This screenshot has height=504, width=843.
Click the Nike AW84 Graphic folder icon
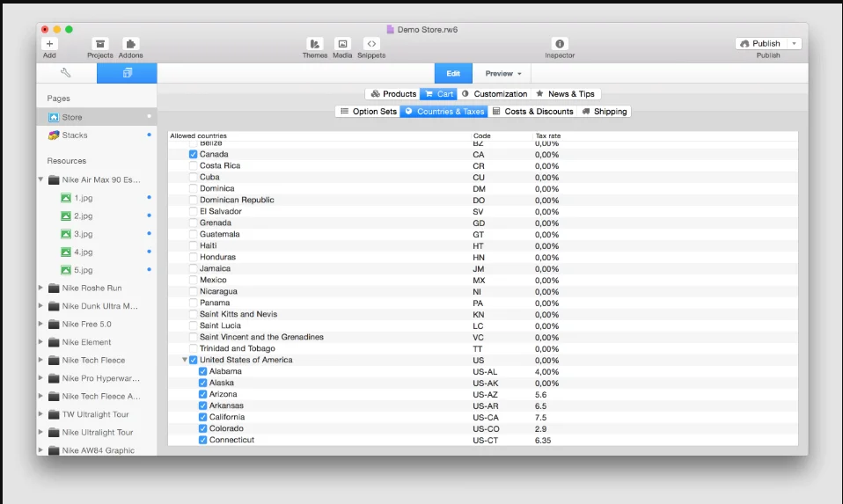[x=54, y=450]
